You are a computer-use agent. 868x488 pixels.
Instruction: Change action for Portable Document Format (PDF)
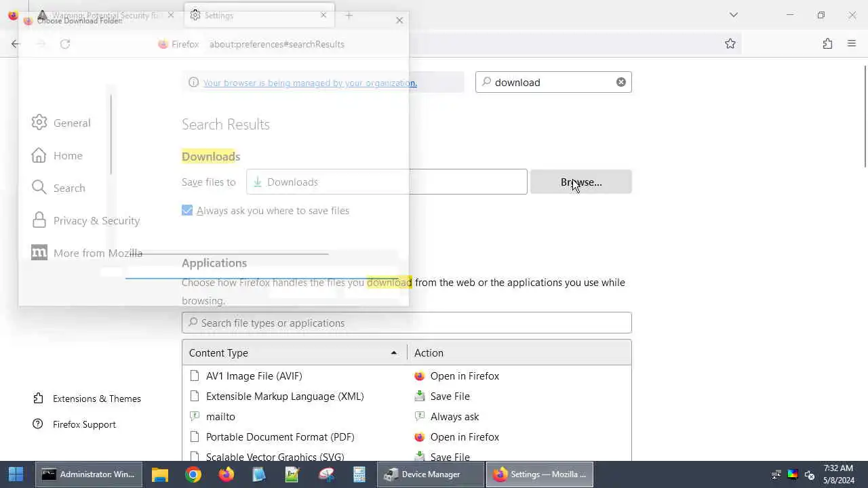click(519, 436)
